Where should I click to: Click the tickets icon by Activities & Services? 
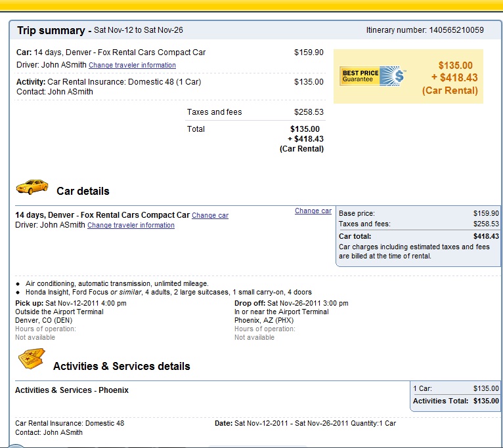(x=32, y=359)
